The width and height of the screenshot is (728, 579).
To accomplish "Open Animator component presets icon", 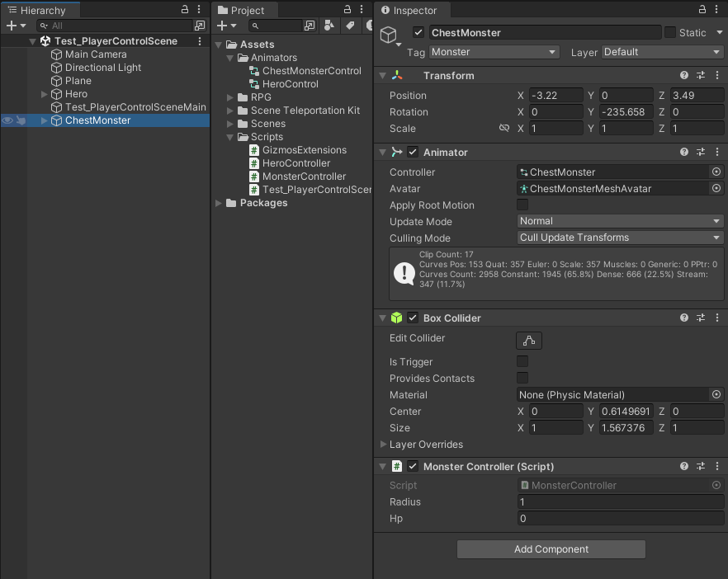I will (701, 152).
